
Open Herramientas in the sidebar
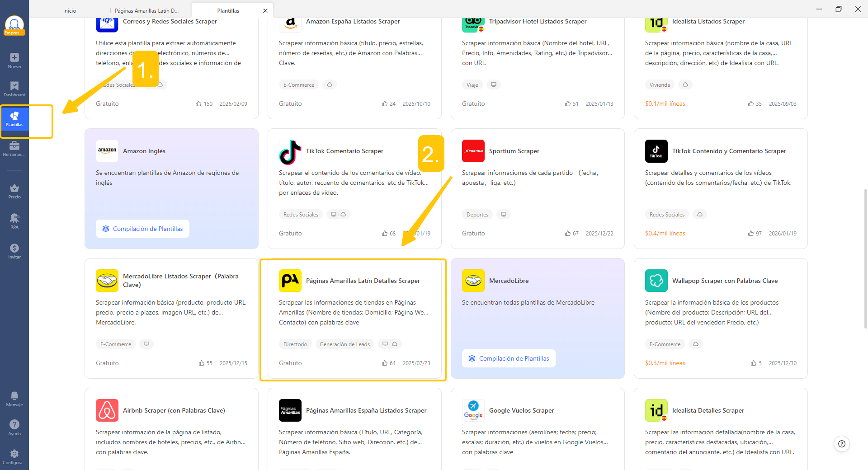coord(14,148)
